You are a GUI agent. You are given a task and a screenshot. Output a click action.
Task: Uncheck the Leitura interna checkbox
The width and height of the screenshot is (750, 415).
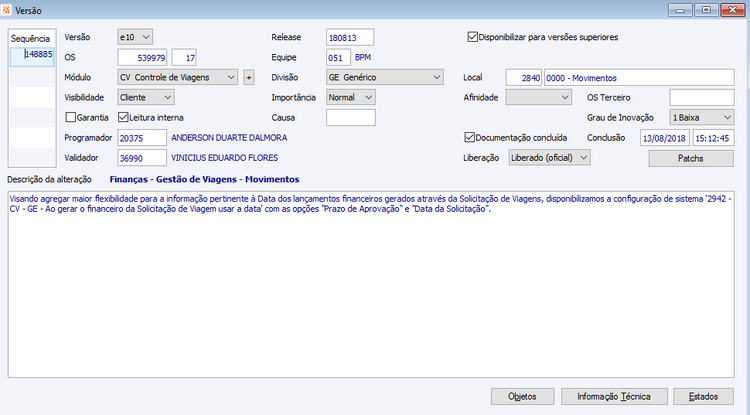(123, 117)
